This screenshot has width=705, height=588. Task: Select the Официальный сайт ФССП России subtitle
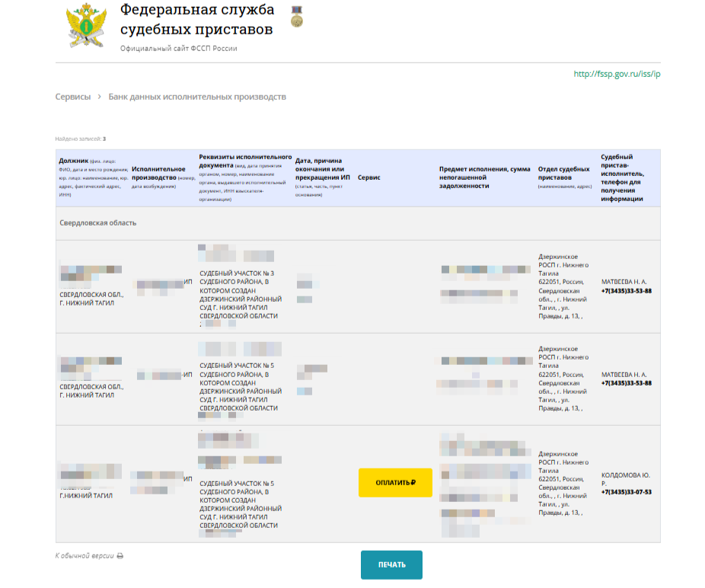pyautogui.click(x=178, y=48)
